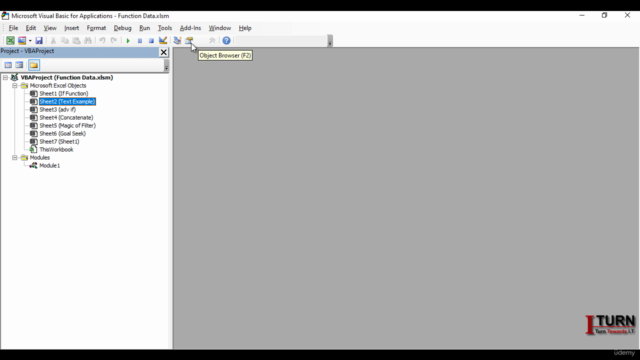
Task: Select Sheet6 (Goal Seek) in tree
Action: 62,133
